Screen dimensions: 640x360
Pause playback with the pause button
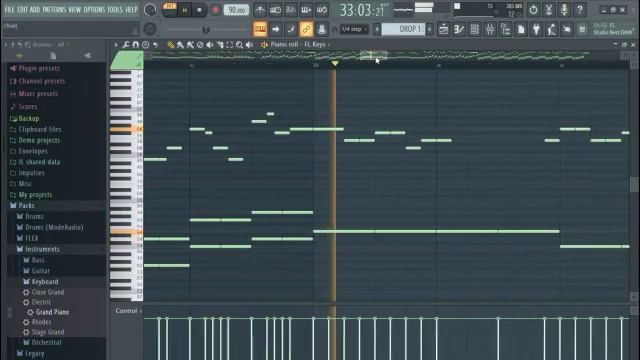click(184, 10)
